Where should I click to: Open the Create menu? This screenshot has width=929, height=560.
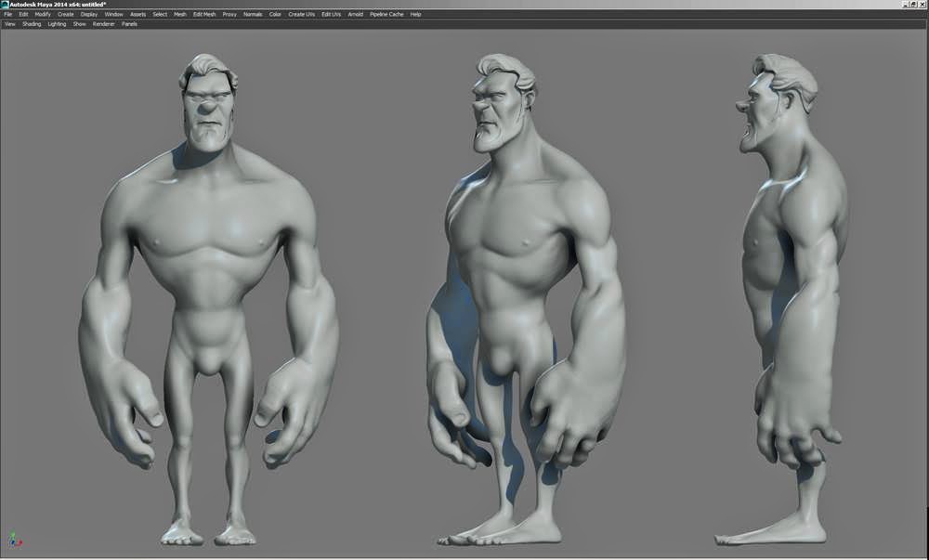66,14
